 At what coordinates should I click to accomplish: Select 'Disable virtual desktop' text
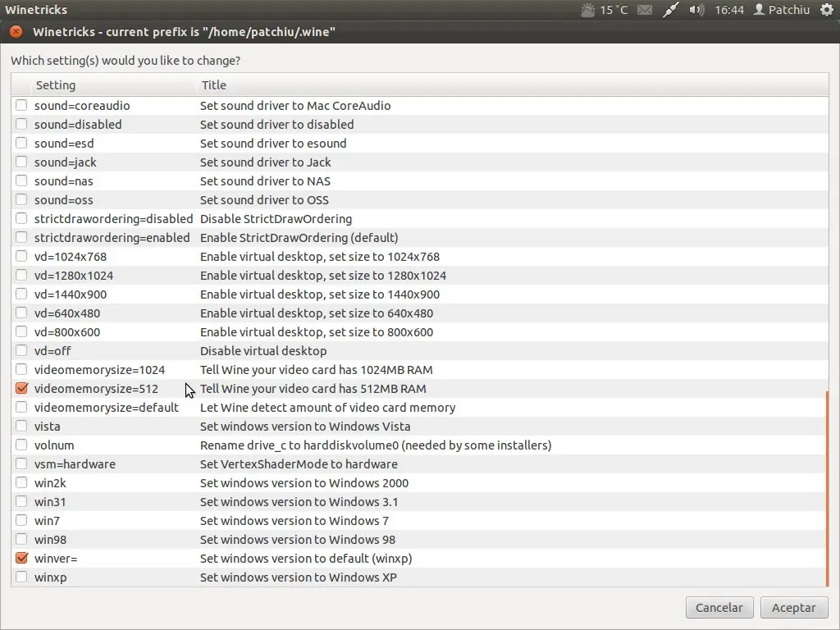tap(263, 351)
